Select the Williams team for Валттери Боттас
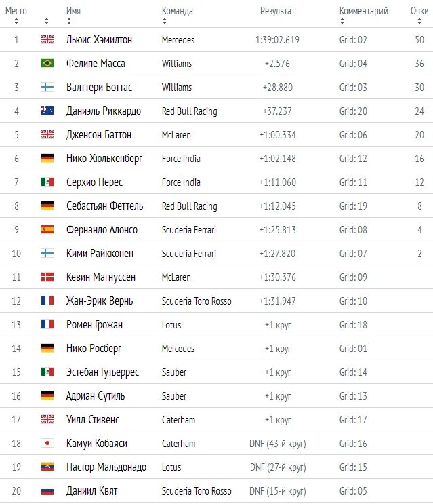433x504 pixels. (177, 87)
